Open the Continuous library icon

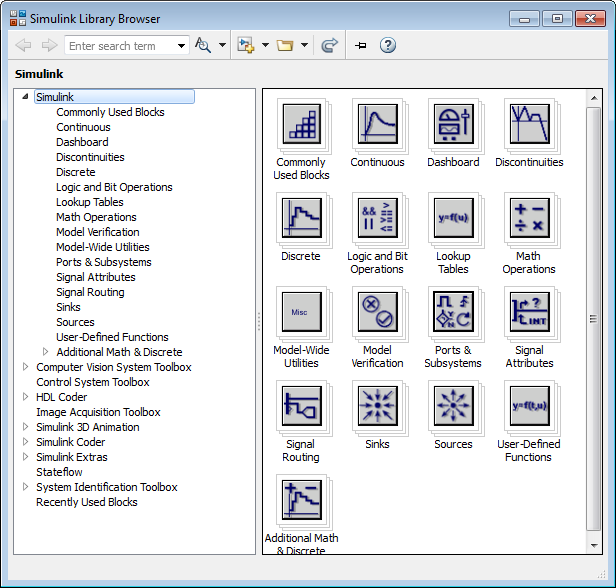click(x=378, y=124)
